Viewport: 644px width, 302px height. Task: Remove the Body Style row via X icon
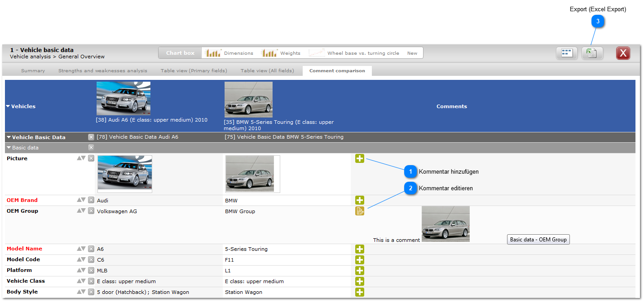[91, 292]
